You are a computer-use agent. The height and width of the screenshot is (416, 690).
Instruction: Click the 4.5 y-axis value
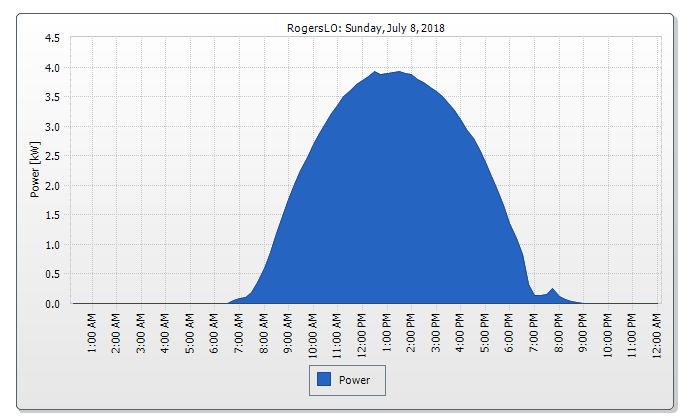coord(52,38)
